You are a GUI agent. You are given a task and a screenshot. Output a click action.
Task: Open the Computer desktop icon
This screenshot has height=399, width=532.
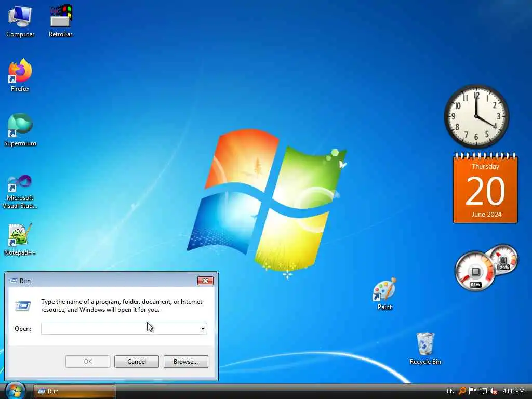(x=20, y=21)
